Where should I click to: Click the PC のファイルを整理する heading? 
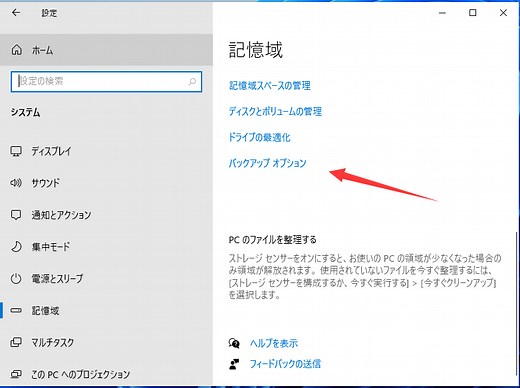(273, 240)
